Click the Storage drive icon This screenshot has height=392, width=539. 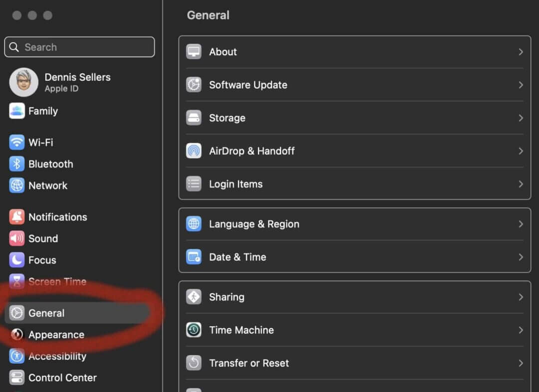(x=194, y=118)
